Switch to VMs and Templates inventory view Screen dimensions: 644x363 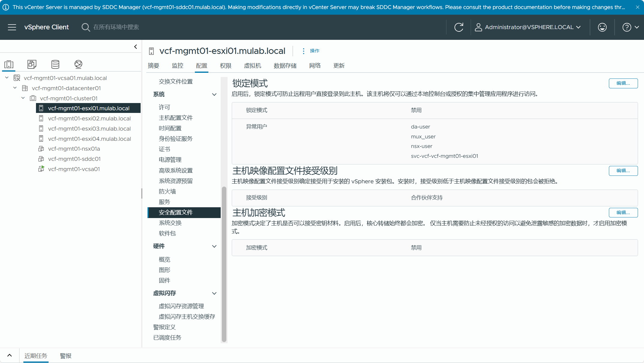(x=32, y=64)
